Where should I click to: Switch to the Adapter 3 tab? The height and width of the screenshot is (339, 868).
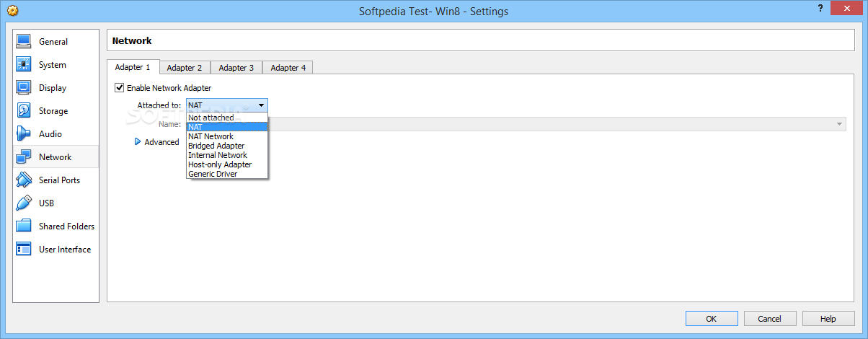pos(236,68)
